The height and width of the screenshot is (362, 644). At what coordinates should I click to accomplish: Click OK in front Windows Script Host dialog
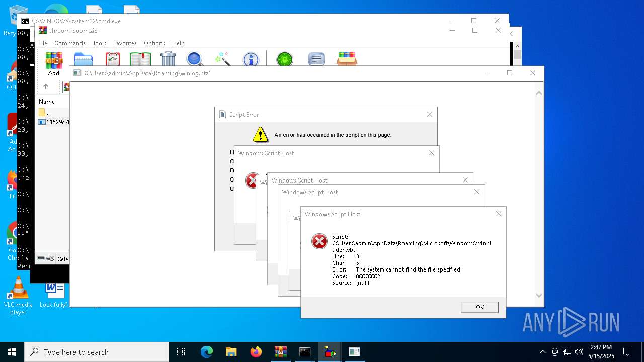coord(479,307)
